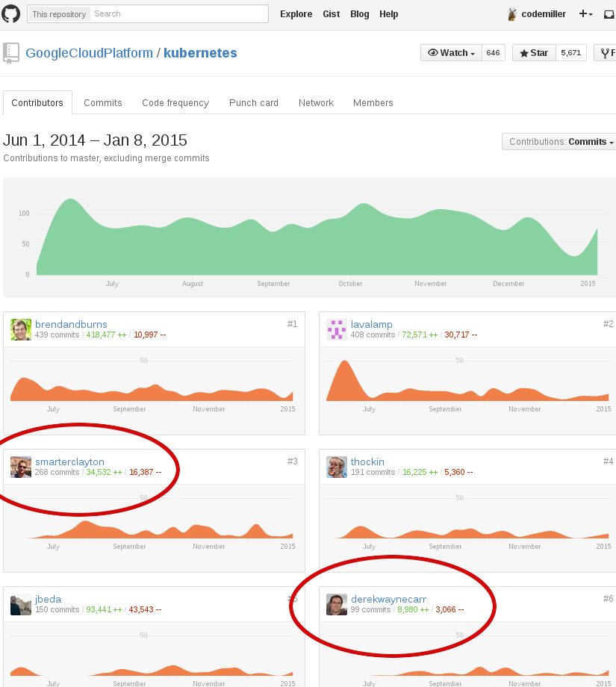Open the repository book icon
Image resolution: width=616 pixels, height=687 pixels.
coord(11,53)
